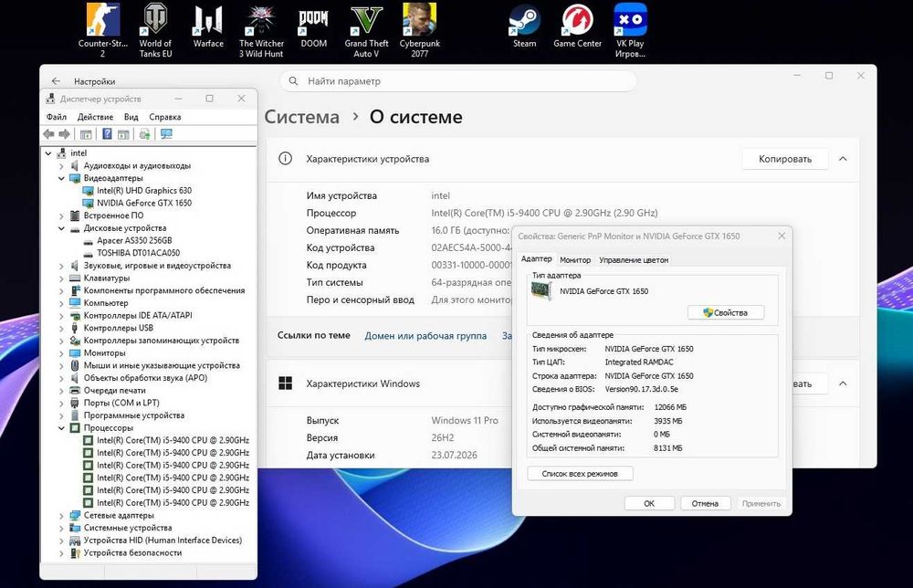
Task: Collapse the root intel computer node
Action: pos(48,153)
